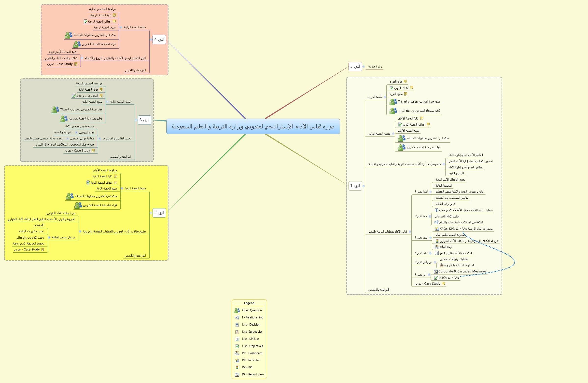Screen dimensions: 588x383
Task: Click the KPI List icon on العلامات والأدلة ومقاييس التنبؤ
Action: click(x=436, y=253)
